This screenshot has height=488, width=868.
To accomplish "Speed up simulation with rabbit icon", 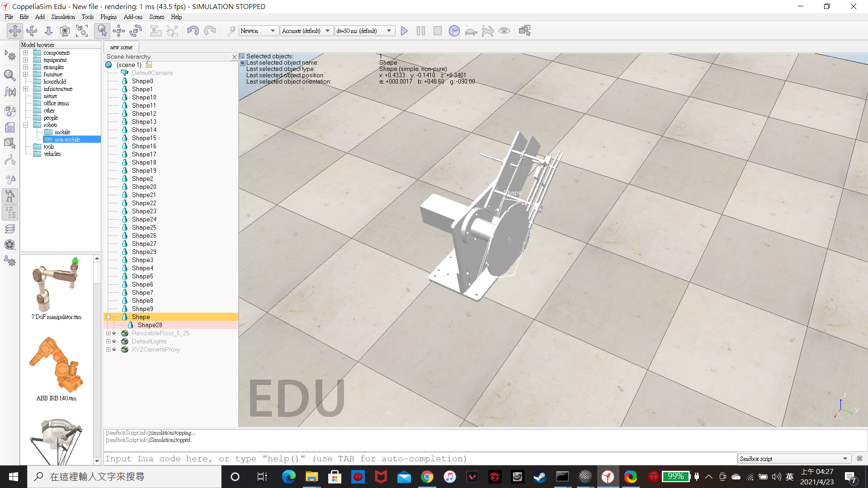I will pos(488,31).
